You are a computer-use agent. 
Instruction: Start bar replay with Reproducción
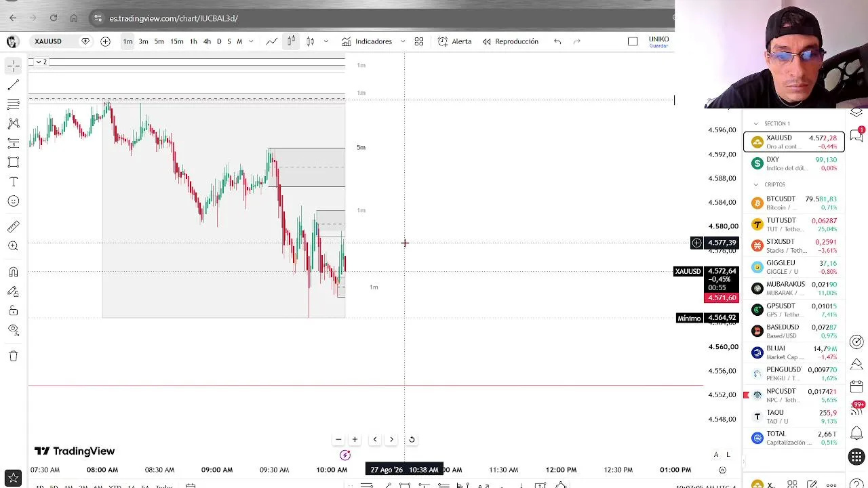pos(510,41)
